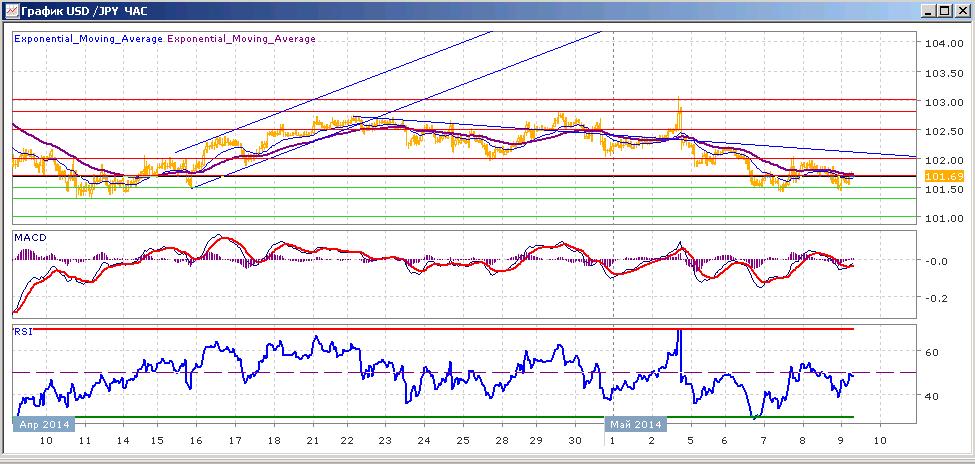Click date label 16 on time axis
This screenshot has height=464, width=975.
click(196, 440)
